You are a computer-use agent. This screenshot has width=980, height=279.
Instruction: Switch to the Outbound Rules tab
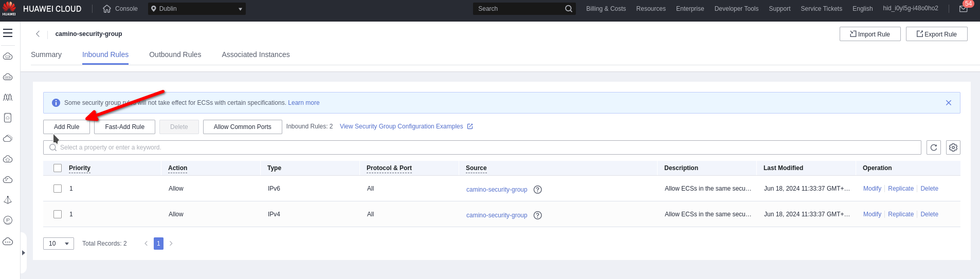[x=175, y=54]
